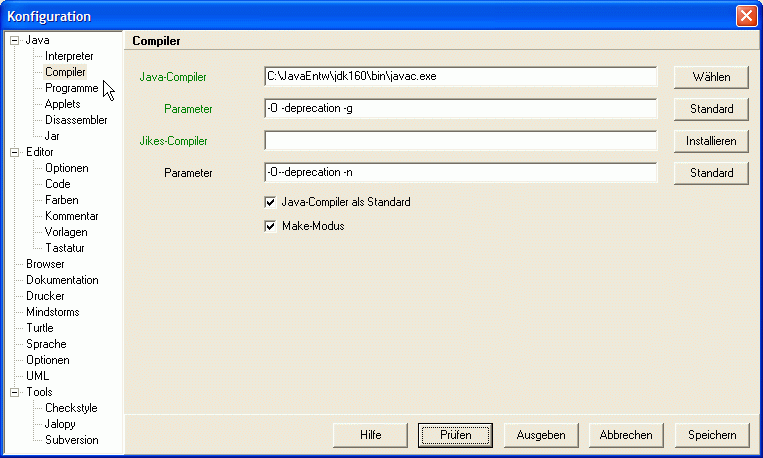Select Sprache in the tree
This screenshot has width=763, height=458.
pyautogui.click(x=46, y=344)
